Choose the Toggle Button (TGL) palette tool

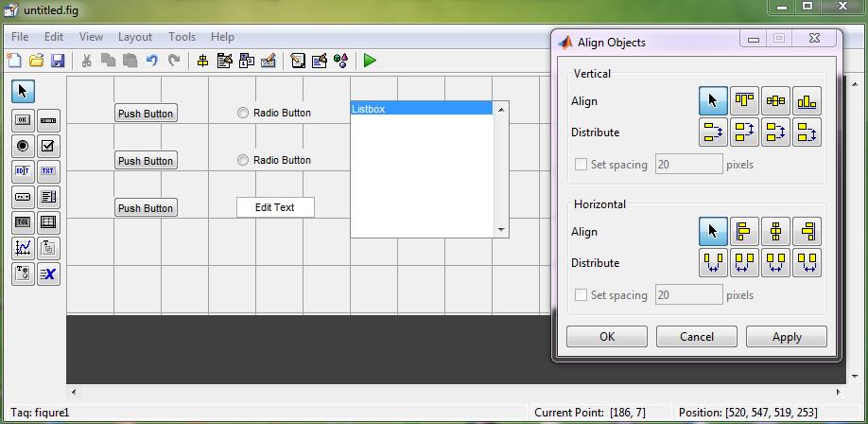point(23,222)
